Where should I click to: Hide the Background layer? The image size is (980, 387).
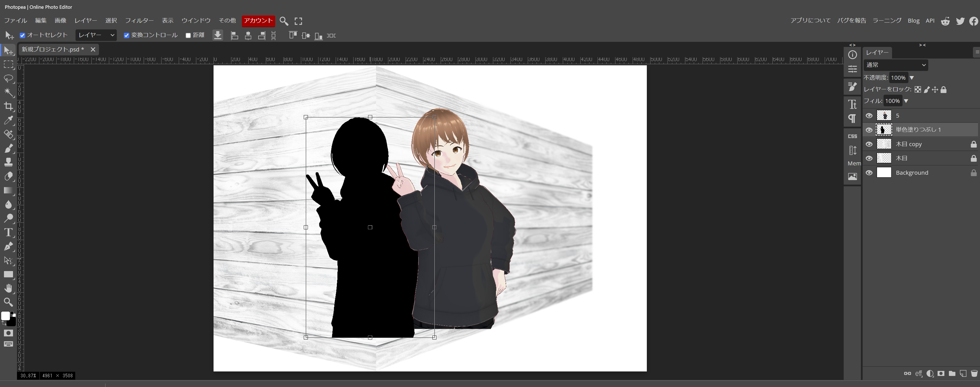tap(869, 173)
